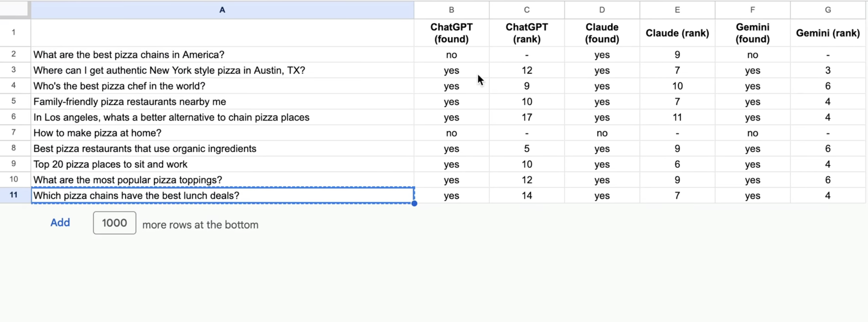Select cell 'How to make pizza at home?'
This screenshot has height=322, width=868.
tap(97, 133)
